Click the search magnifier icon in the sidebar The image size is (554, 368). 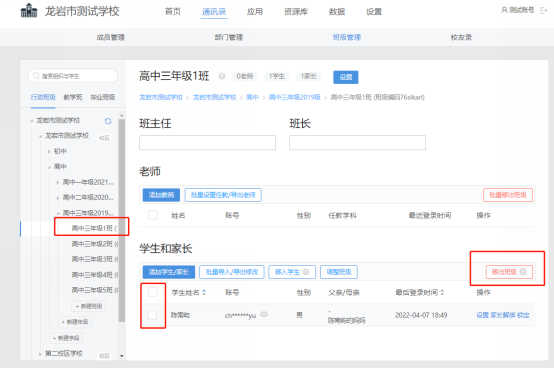(36, 76)
